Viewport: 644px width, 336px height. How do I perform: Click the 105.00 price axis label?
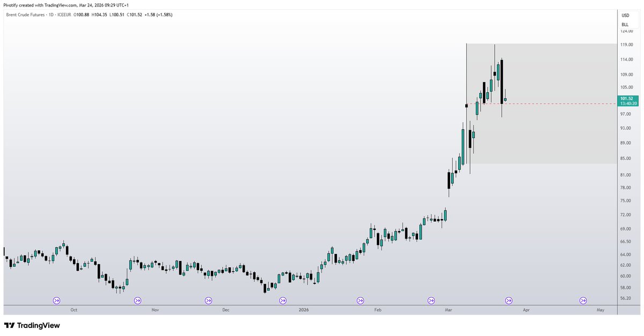[627, 87]
